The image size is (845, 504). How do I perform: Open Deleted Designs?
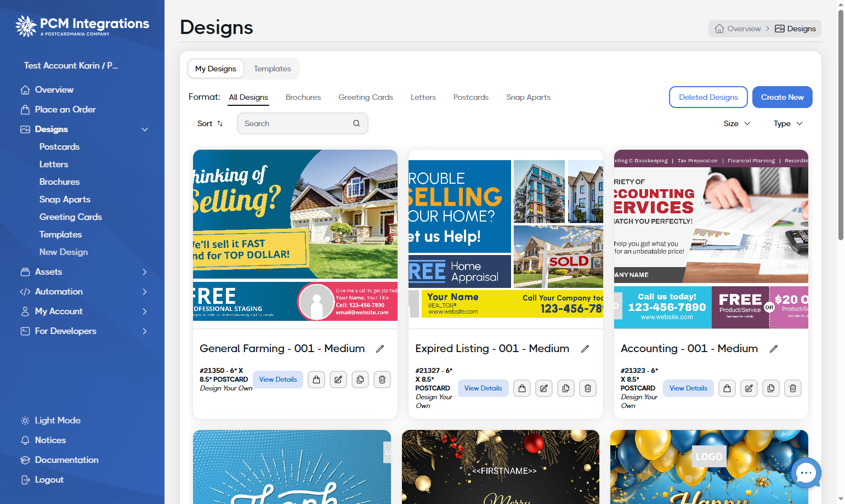pyautogui.click(x=708, y=97)
